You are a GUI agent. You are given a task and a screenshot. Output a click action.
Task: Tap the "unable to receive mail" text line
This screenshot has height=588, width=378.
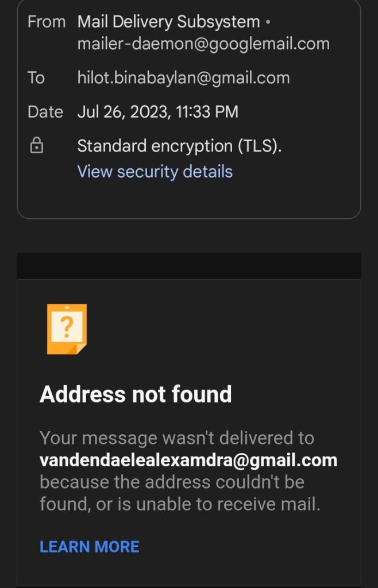(179, 504)
